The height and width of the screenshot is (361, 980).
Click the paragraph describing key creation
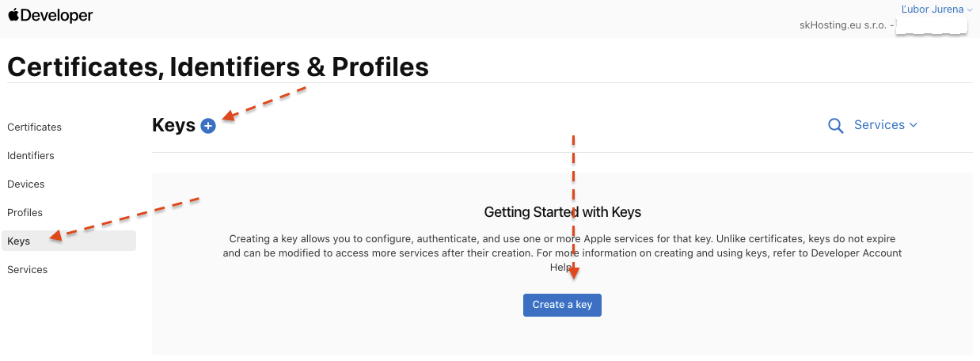pyautogui.click(x=562, y=245)
